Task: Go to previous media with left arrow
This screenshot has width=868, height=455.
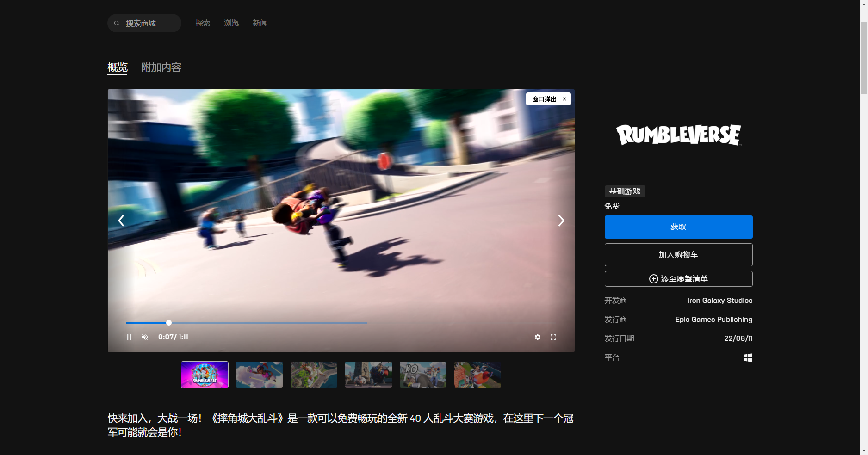Action: click(121, 221)
